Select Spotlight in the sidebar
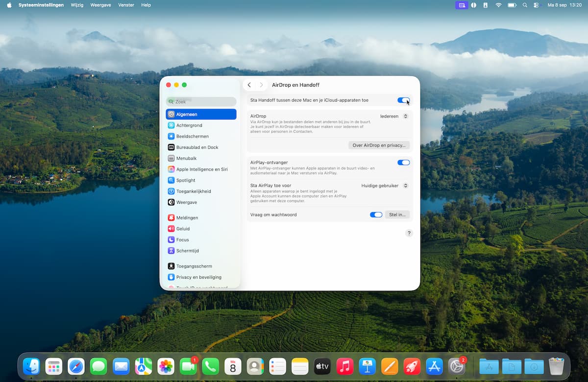The image size is (588, 382). click(x=186, y=180)
